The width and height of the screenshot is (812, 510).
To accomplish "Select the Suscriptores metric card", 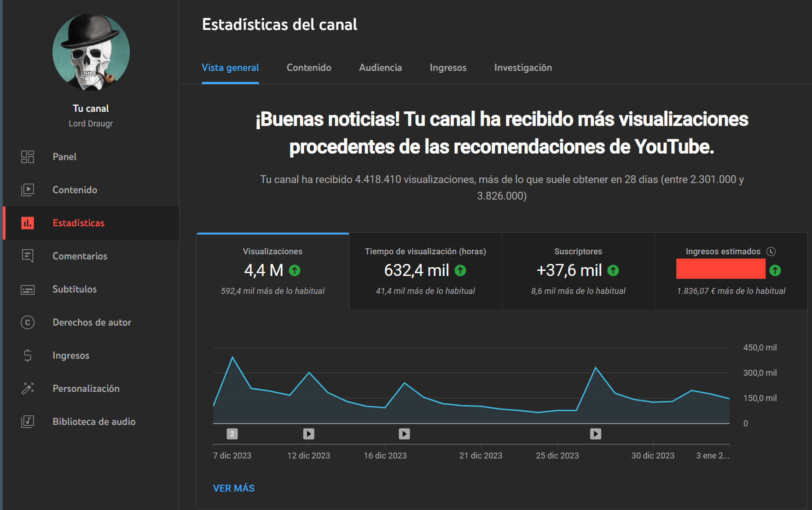I will 578,270.
